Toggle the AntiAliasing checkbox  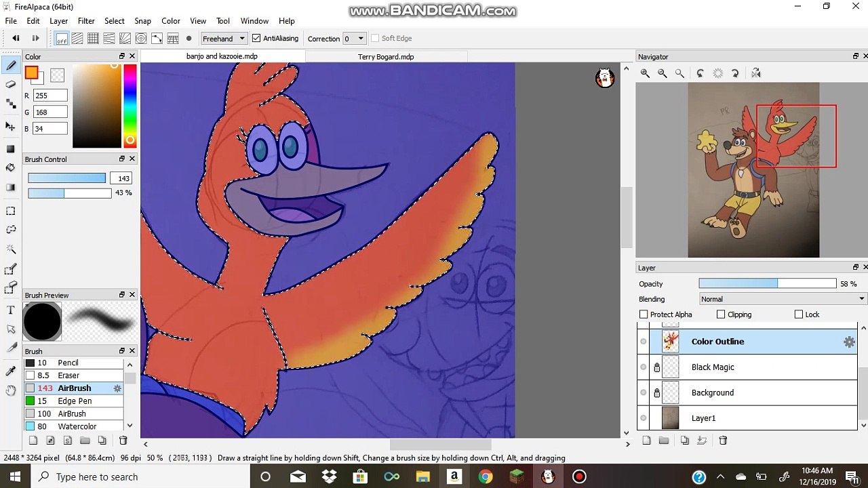point(256,38)
